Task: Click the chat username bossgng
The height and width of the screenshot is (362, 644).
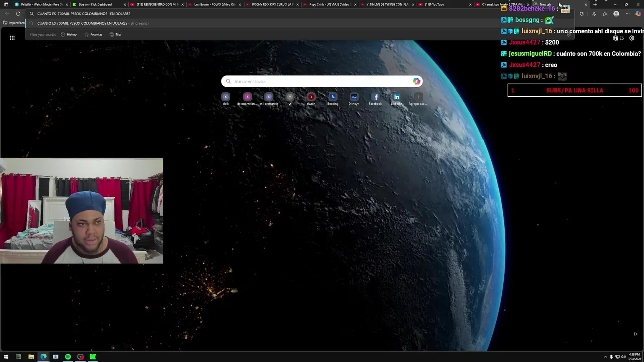Action: pyautogui.click(x=527, y=20)
